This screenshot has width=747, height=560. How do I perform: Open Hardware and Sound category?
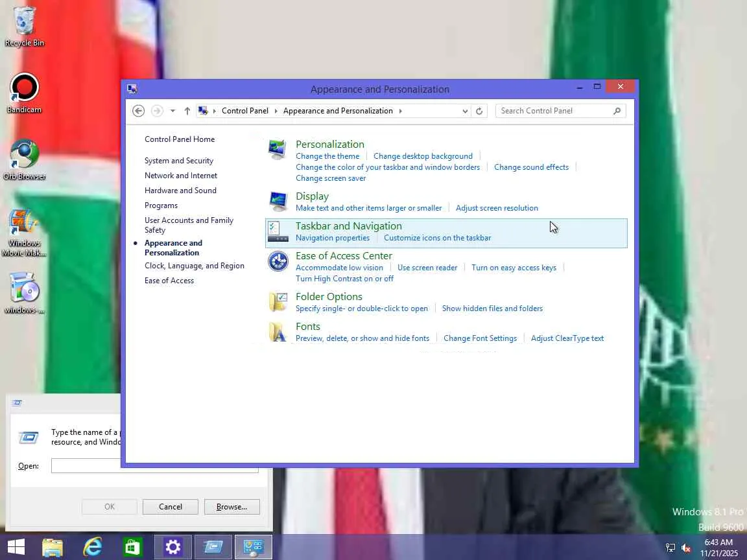coord(180,190)
